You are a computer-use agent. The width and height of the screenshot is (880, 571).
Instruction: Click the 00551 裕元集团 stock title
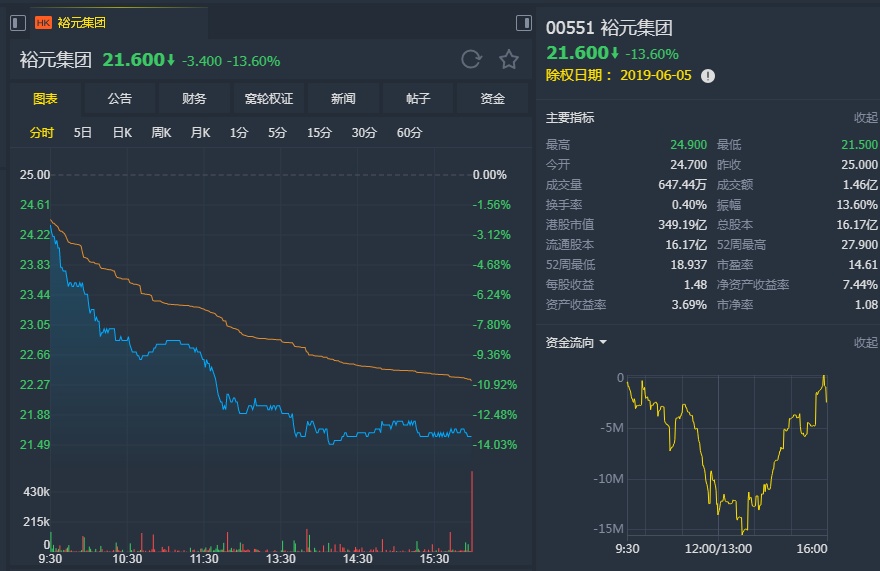point(609,28)
